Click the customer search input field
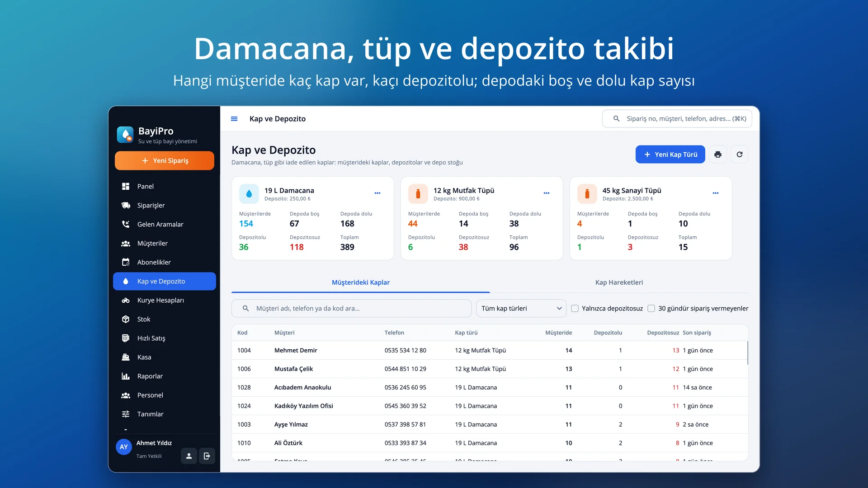This screenshot has width=868, height=488. point(351,309)
